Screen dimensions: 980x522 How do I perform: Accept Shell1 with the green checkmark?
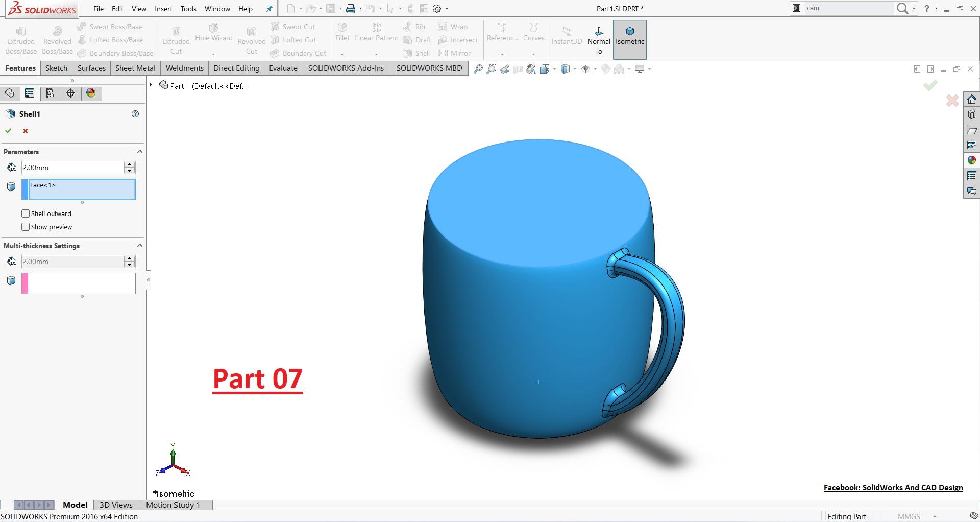(8, 131)
